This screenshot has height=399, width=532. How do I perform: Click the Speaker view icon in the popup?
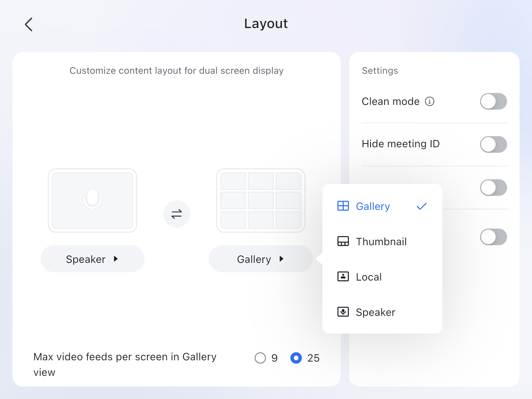[343, 312]
